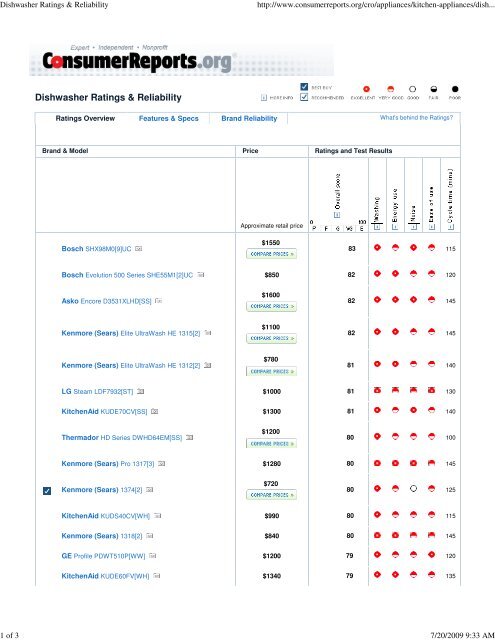Open photo icon beside Bosch Evolution 500 Series
The height and width of the screenshot is (640, 495).
(x=201, y=274)
